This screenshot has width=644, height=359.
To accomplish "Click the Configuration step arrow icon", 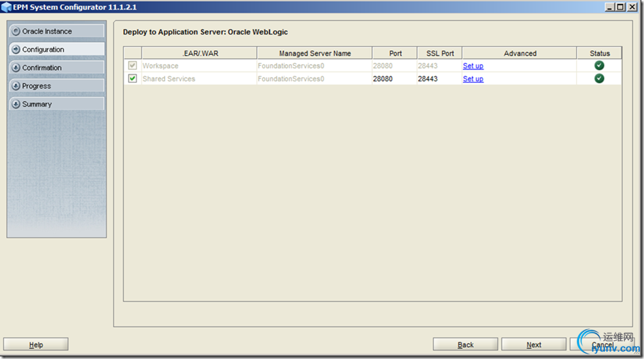I will tap(16, 49).
